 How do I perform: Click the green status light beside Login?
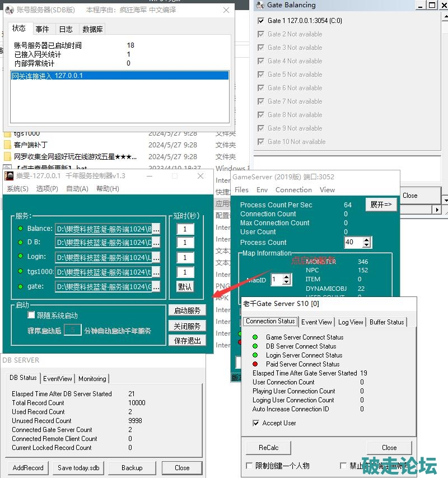tap(21, 257)
